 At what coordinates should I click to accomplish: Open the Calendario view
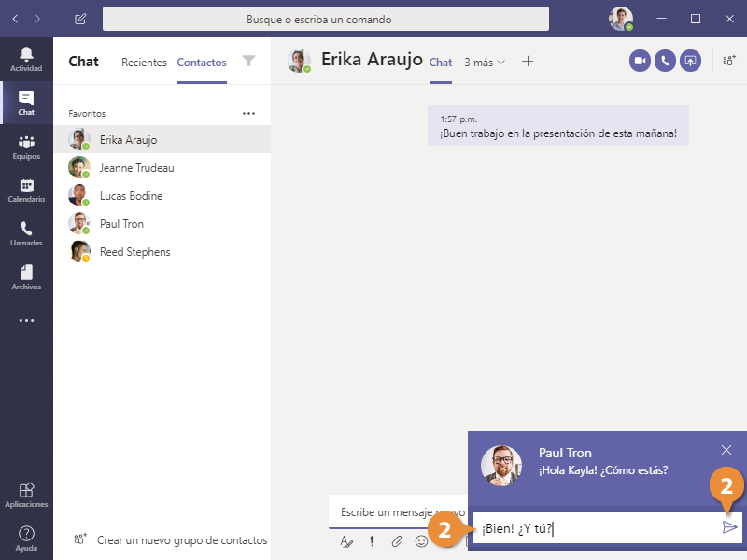point(26,191)
